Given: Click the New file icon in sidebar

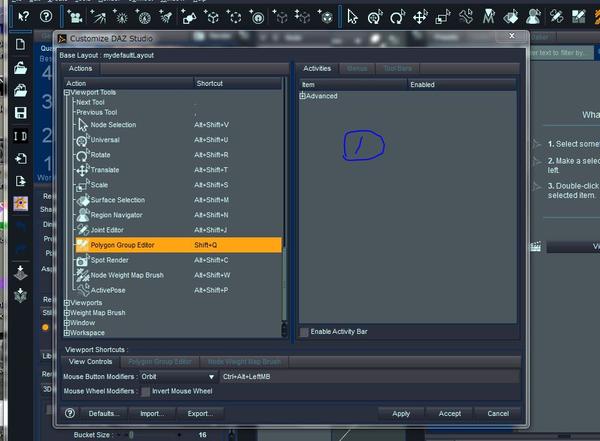Looking at the screenshot, I should click(x=20, y=44).
